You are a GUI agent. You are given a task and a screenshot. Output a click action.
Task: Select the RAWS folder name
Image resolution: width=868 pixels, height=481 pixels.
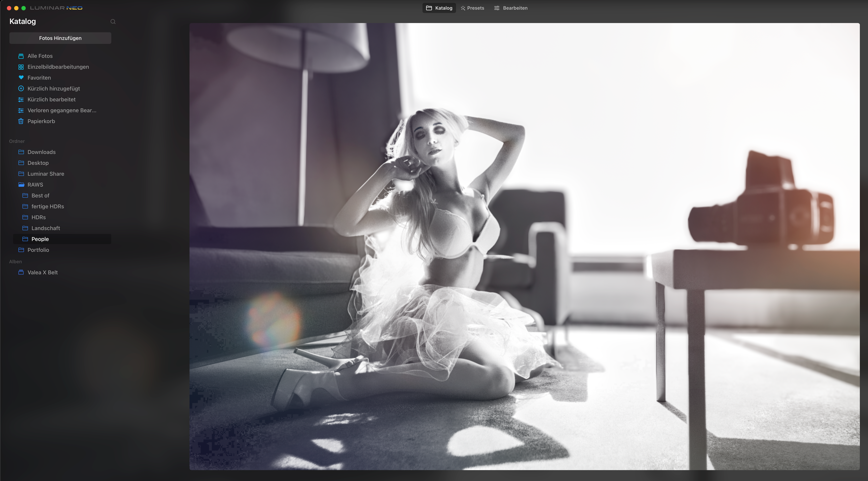click(x=35, y=185)
